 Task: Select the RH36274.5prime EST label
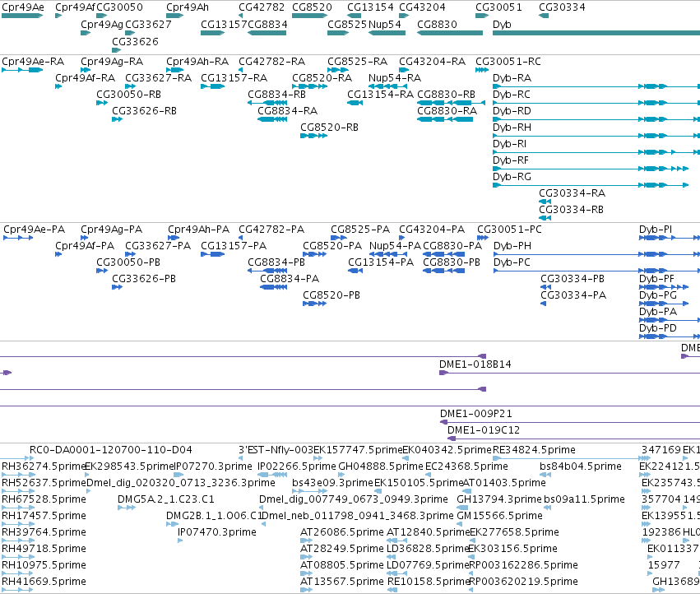coord(44,466)
